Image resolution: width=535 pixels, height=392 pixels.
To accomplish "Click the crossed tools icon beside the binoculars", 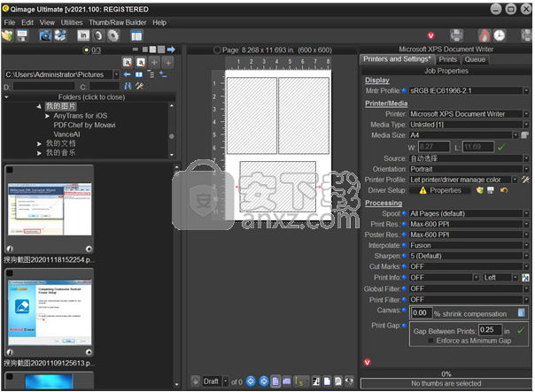I will [139, 86].
